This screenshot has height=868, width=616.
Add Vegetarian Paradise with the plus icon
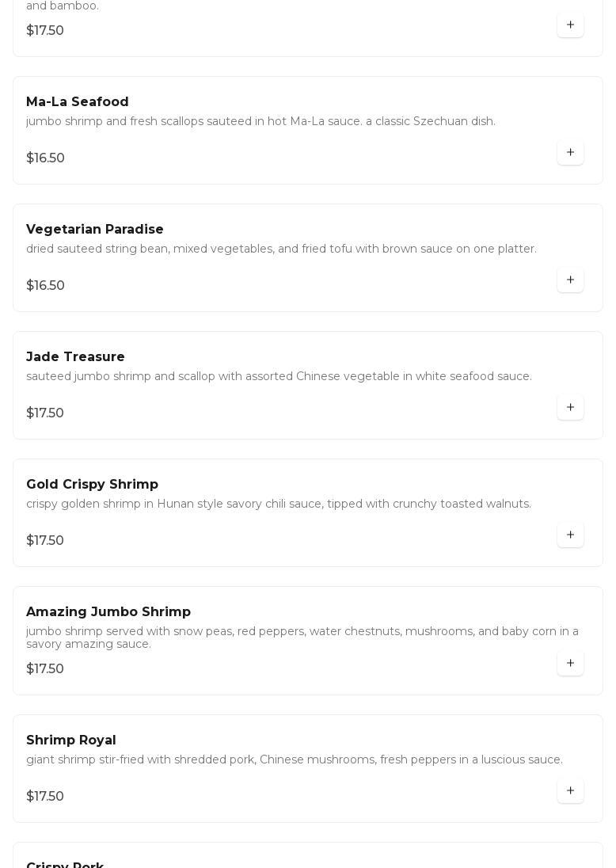click(x=570, y=280)
